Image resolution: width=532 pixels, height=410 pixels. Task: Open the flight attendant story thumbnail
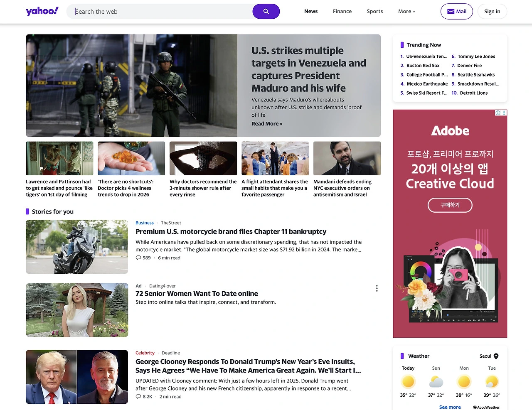coord(275,158)
